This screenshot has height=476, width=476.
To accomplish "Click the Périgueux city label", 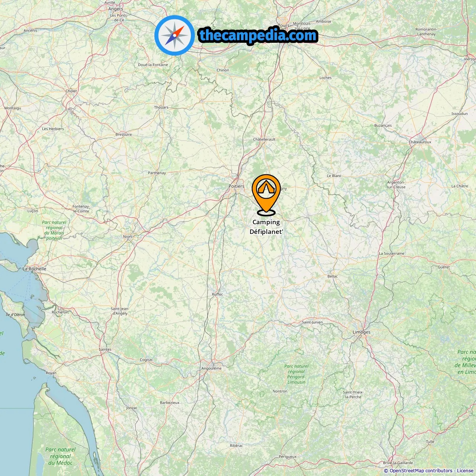I will pyautogui.click(x=288, y=456).
